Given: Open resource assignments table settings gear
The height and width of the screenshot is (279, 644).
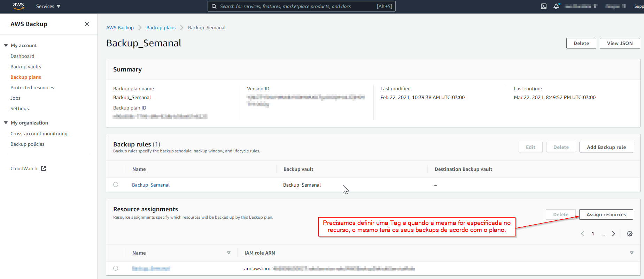Looking at the screenshot, I should pyautogui.click(x=630, y=234).
